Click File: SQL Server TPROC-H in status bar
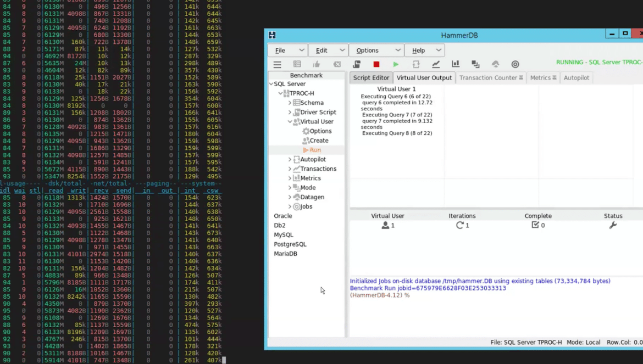This screenshot has height=364, width=643. click(x=526, y=342)
